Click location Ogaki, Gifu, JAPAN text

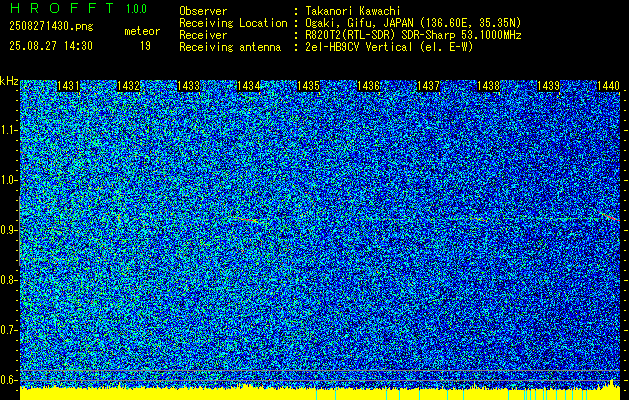[x=413, y=23]
